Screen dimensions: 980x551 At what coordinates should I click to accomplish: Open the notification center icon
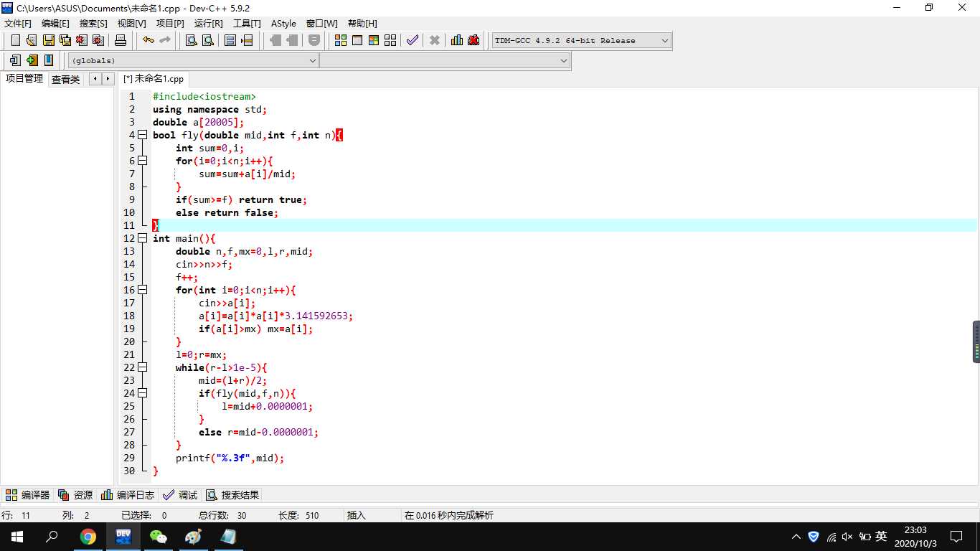(956, 536)
